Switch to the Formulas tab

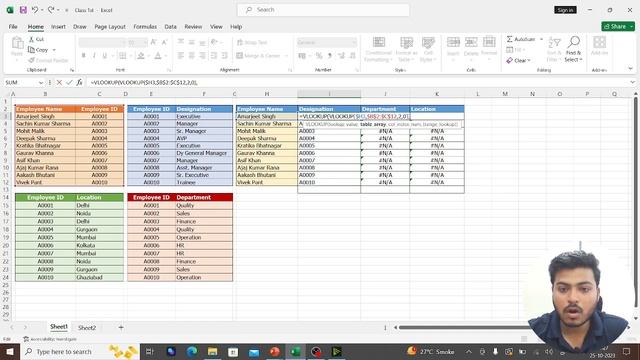coord(145,27)
